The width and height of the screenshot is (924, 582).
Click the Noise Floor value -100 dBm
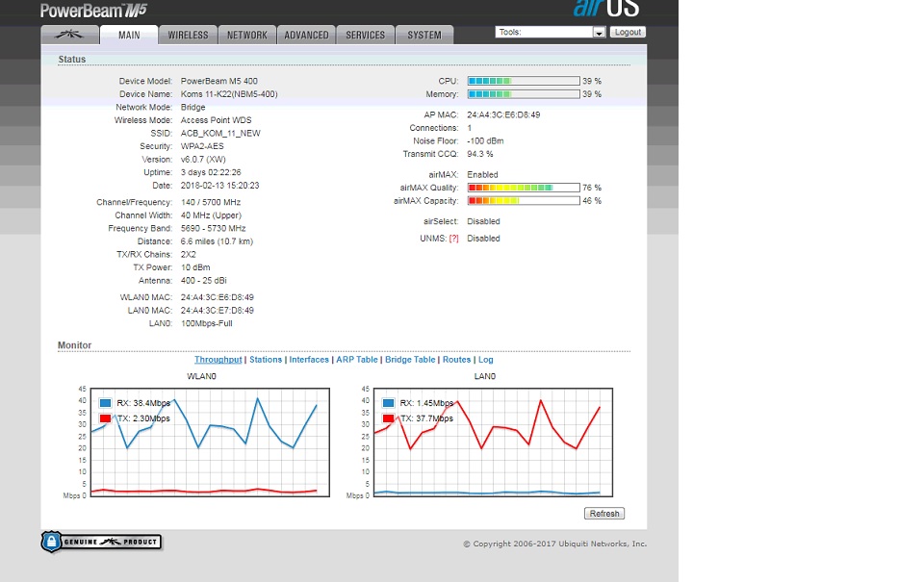pos(485,141)
